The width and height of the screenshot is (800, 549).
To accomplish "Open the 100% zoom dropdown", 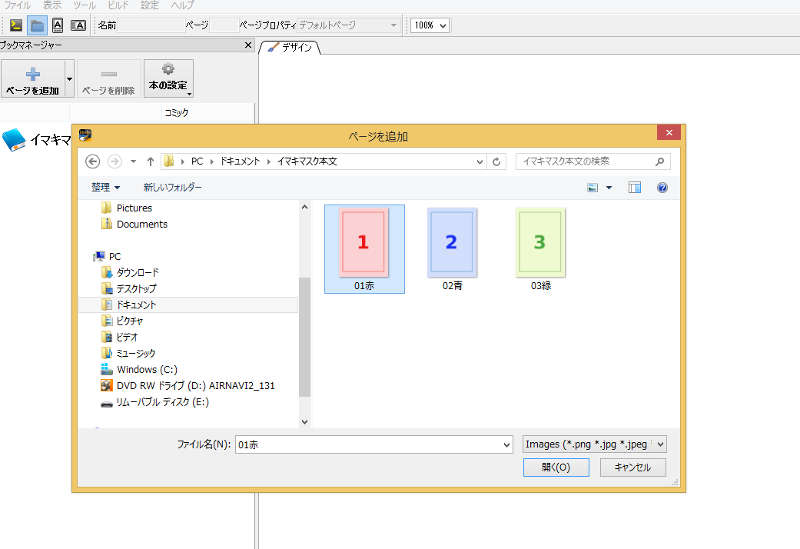I will pos(430,25).
